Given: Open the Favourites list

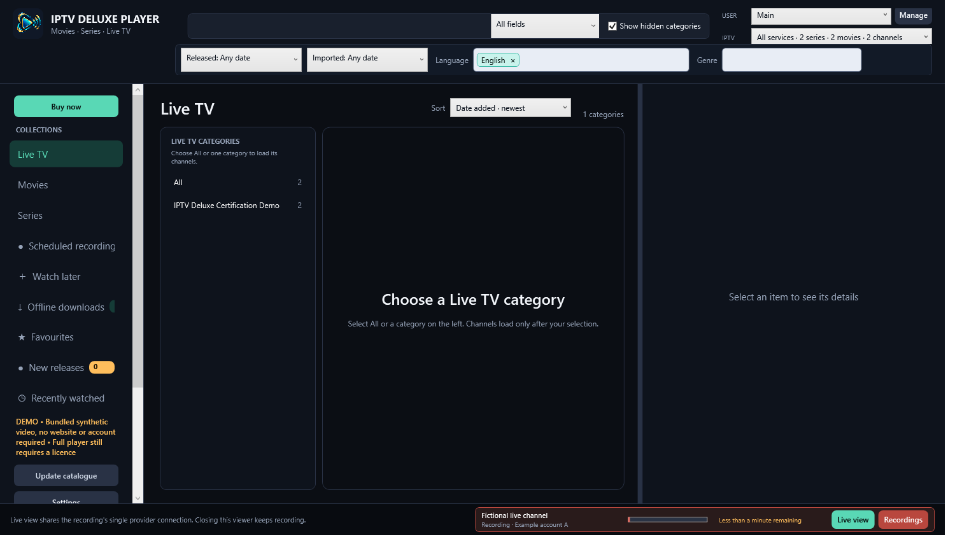Looking at the screenshot, I should click(66, 337).
